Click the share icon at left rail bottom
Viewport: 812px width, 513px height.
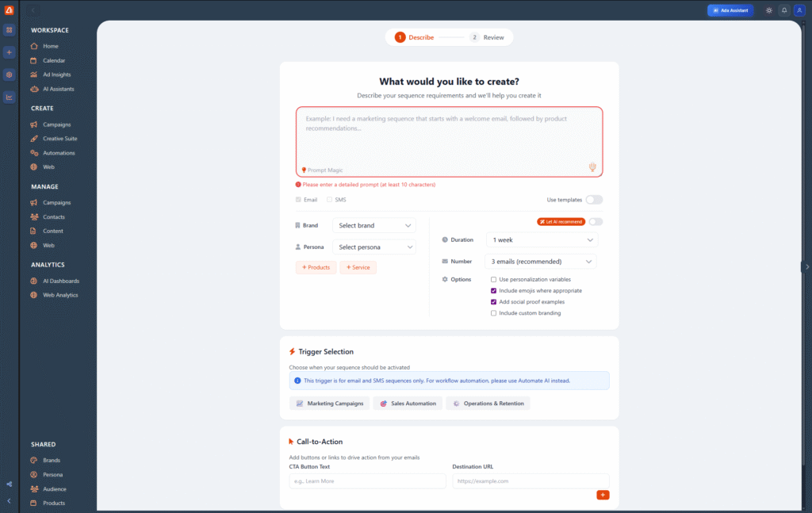(9, 484)
